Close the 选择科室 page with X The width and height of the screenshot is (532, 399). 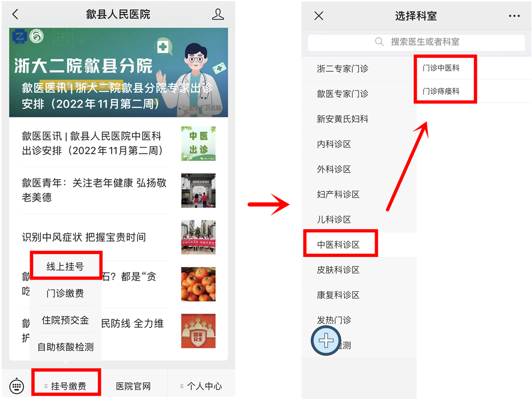pos(318,16)
